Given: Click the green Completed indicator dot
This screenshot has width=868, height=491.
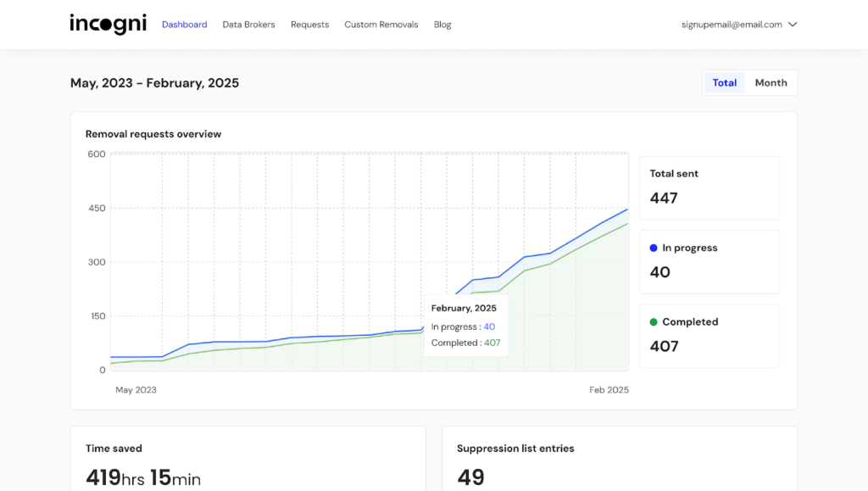Looking at the screenshot, I should [x=653, y=321].
